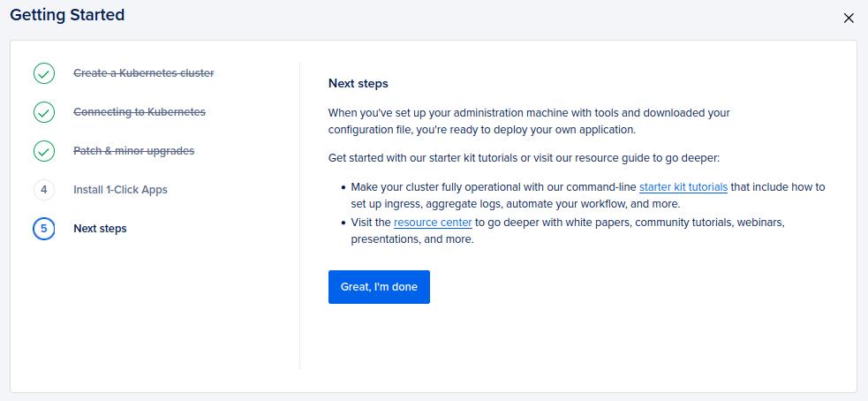Click the Getting Started title
The width and height of the screenshot is (868, 401).
point(67,15)
